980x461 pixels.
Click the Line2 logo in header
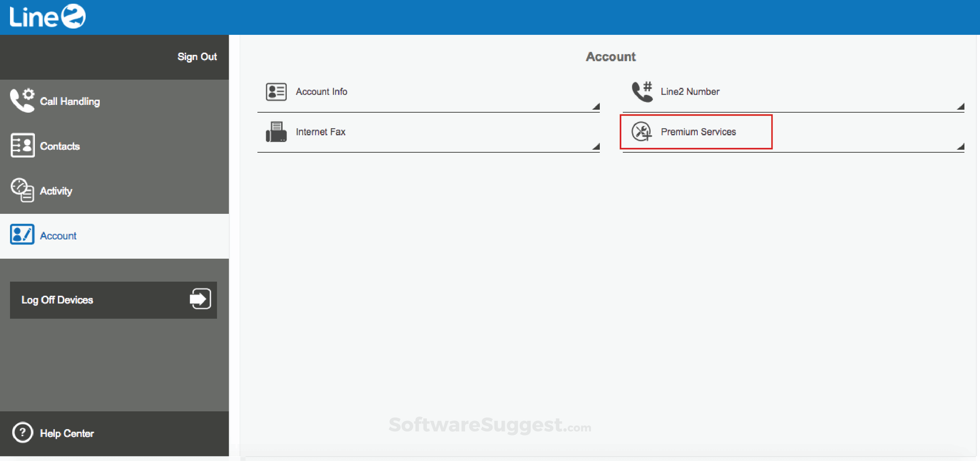pyautogui.click(x=47, y=17)
